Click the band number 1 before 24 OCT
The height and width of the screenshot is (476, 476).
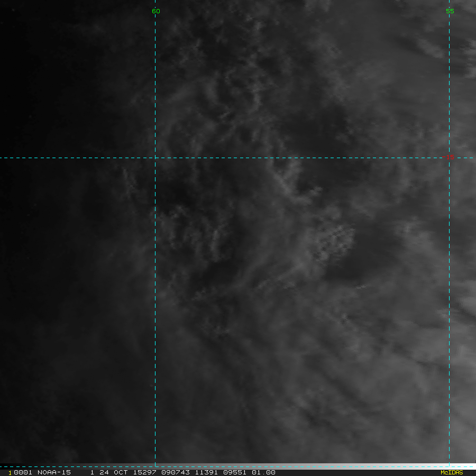coord(92,472)
